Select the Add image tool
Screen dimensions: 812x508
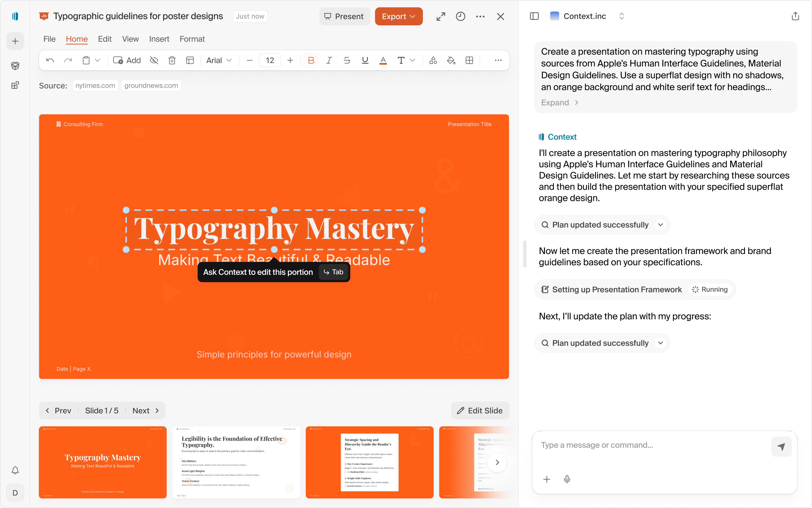pyautogui.click(x=126, y=60)
